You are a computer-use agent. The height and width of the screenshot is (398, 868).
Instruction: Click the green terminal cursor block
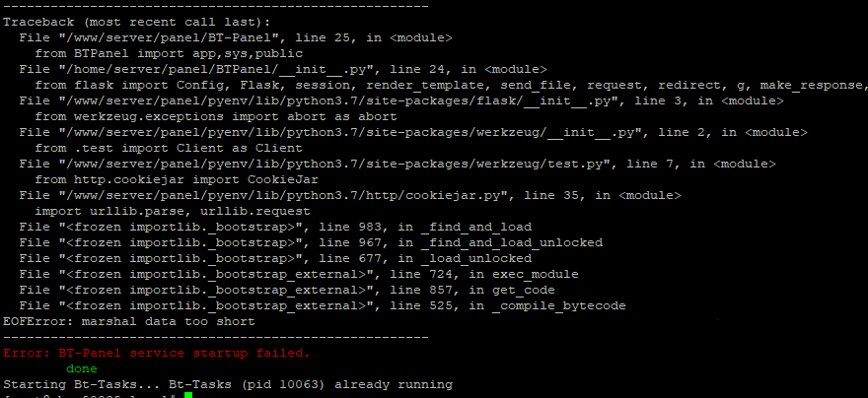coord(188,394)
